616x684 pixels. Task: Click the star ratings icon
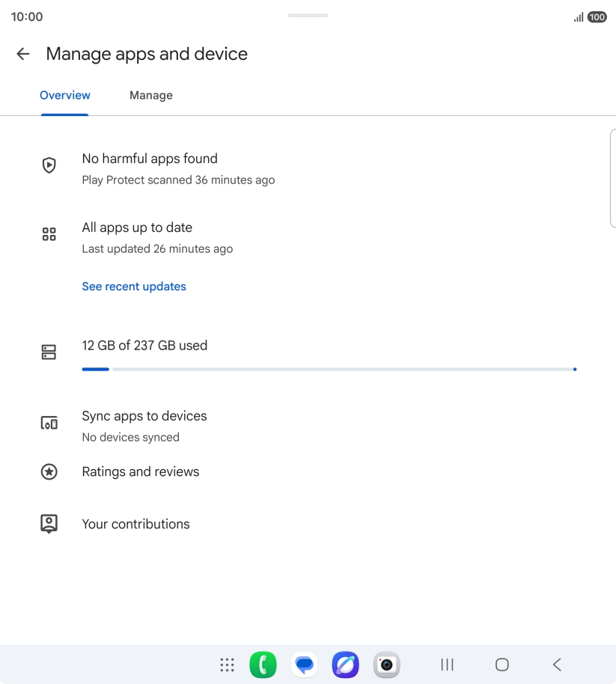click(x=49, y=471)
